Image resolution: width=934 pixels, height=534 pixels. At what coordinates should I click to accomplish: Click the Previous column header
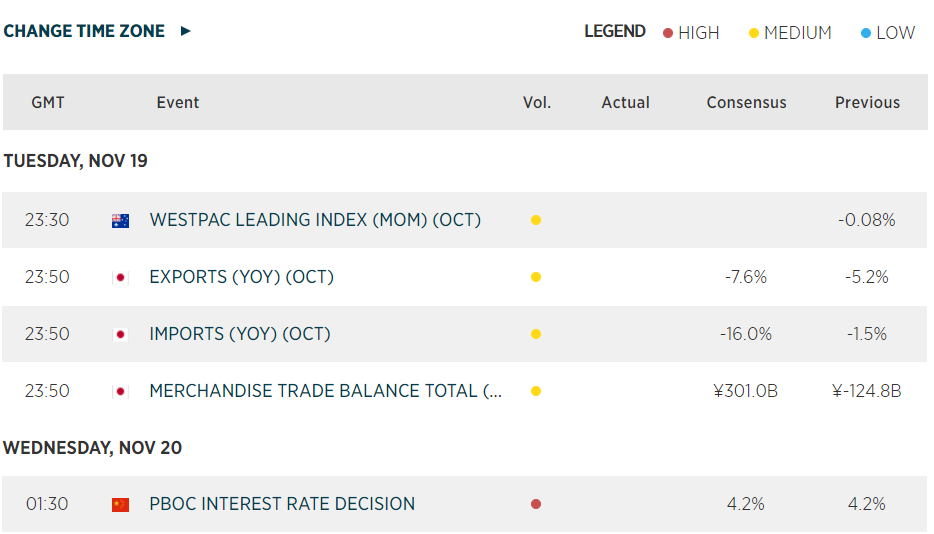867,102
